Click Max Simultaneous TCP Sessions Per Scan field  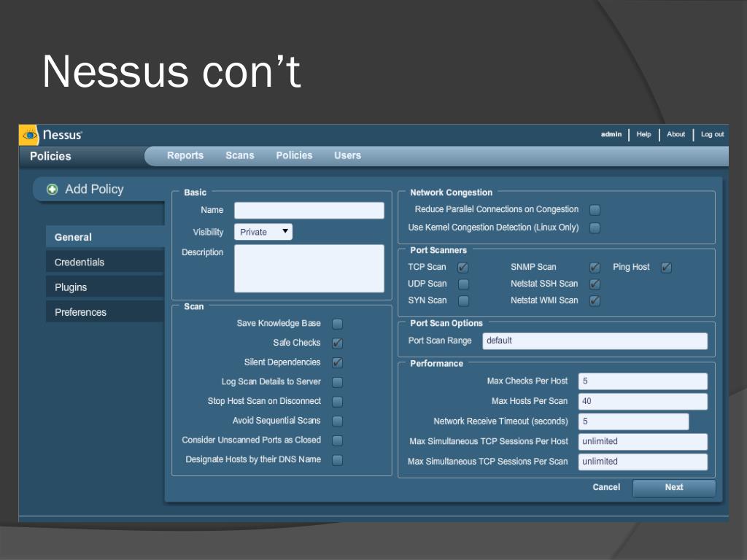click(643, 462)
